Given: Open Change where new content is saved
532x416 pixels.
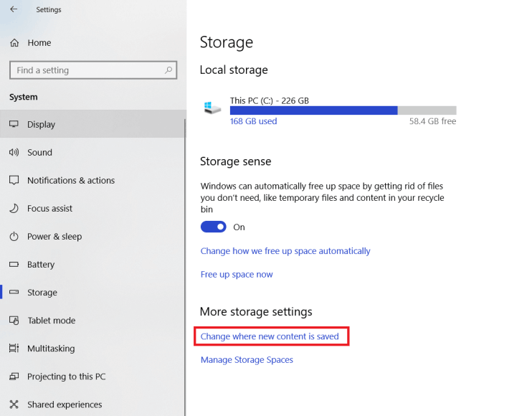Looking at the screenshot, I should coord(270,336).
